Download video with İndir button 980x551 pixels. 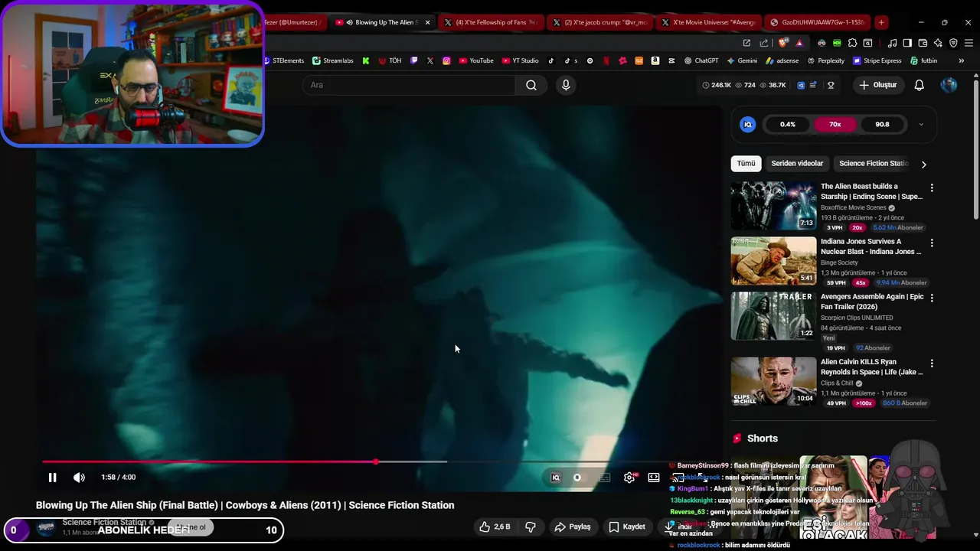tap(678, 527)
